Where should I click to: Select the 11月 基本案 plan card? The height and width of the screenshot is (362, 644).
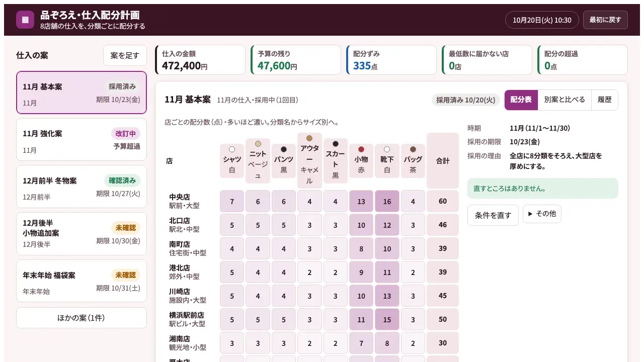point(82,93)
